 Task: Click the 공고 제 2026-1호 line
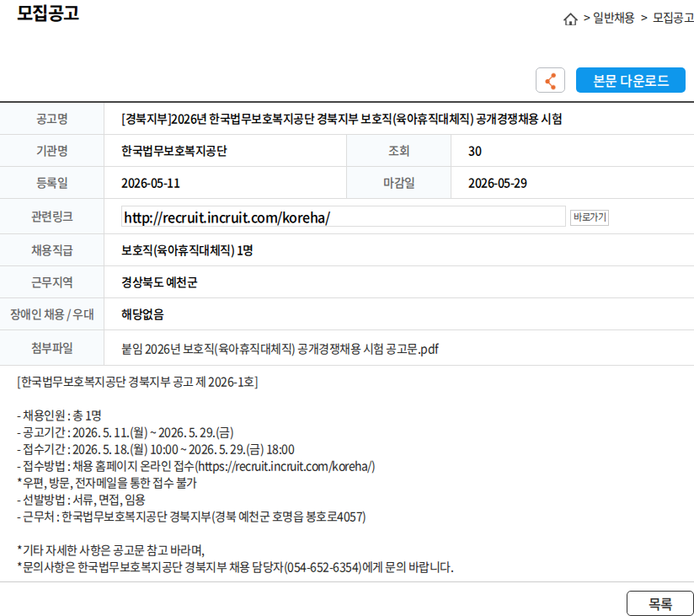(x=137, y=383)
